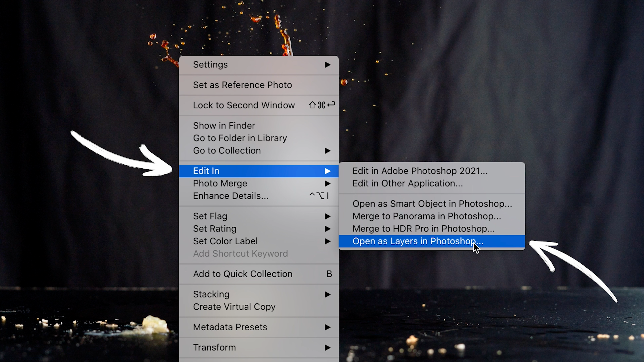Choose Enhance Details...
Viewport: 644px width, 362px height.
click(x=259, y=196)
